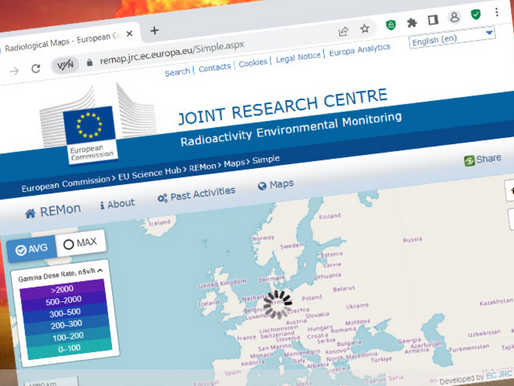Viewport: 514px width, 386px height.
Task: Click the 500–2000 legend color band
Action: [x=64, y=301]
